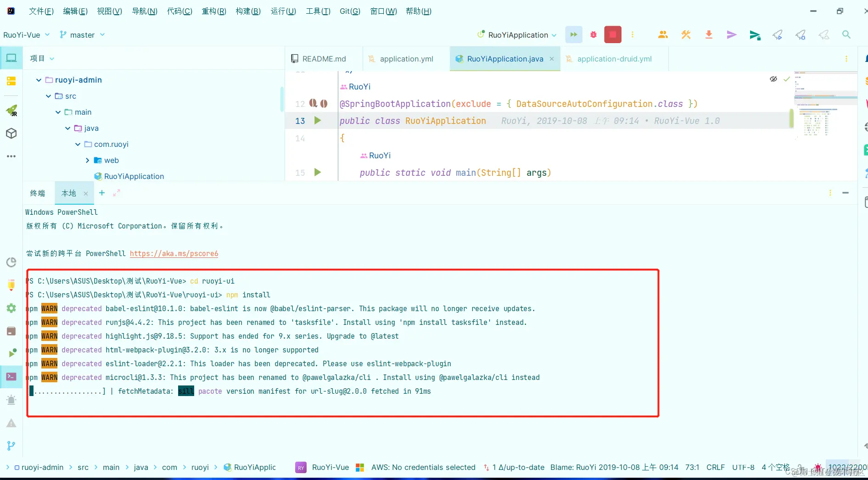
Task: Open the Structure tool window icon
Action: 11,81
